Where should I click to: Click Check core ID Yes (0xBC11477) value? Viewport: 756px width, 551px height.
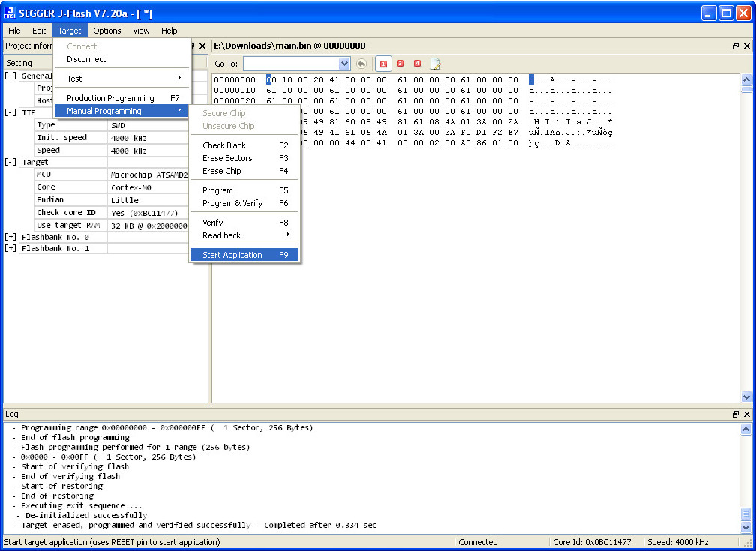coord(144,213)
